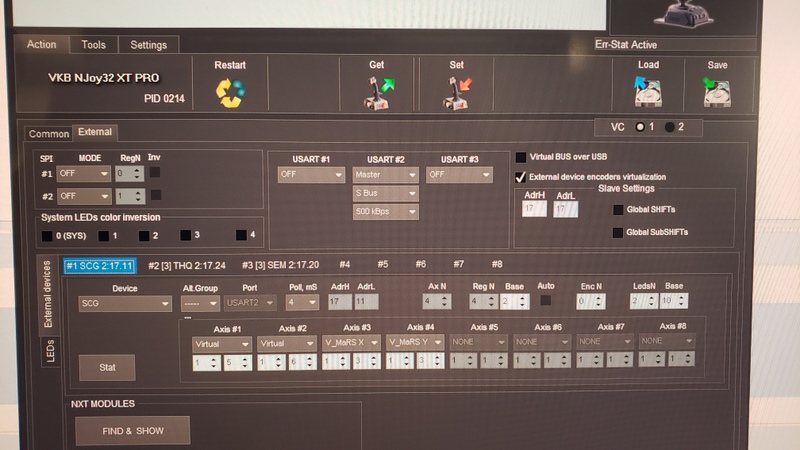Image resolution: width=800 pixels, height=450 pixels.
Task: Open Axis #8 NONE dropdown
Action: (666, 341)
